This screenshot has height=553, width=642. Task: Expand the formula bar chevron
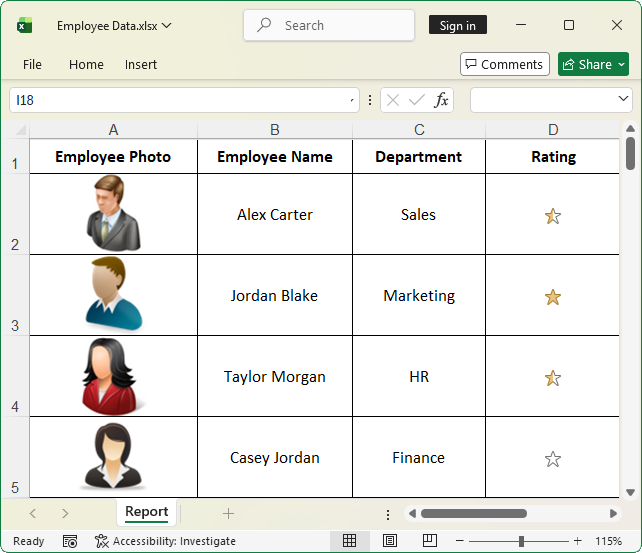[623, 99]
